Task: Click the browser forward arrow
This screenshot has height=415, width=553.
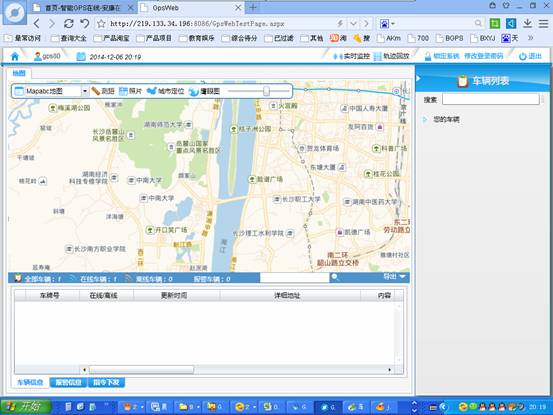Action: pyautogui.click(x=52, y=24)
